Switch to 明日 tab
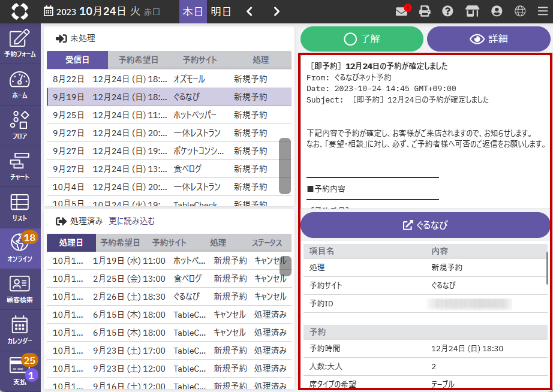 click(x=221, y=11)
